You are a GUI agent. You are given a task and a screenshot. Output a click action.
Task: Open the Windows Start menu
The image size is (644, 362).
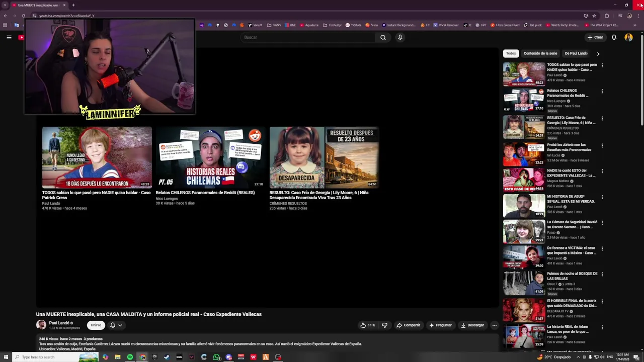click(x=6, y=357)
